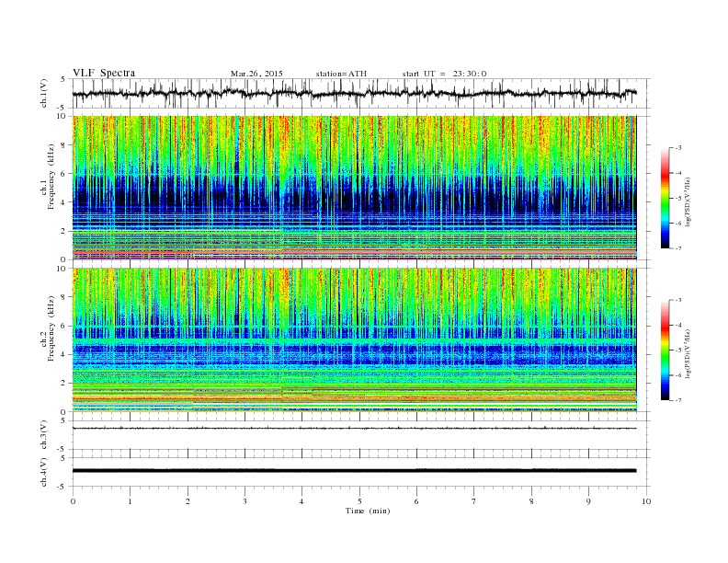
Task: Click the "1" minute tick on time axis
Action: tap(130, 501)
